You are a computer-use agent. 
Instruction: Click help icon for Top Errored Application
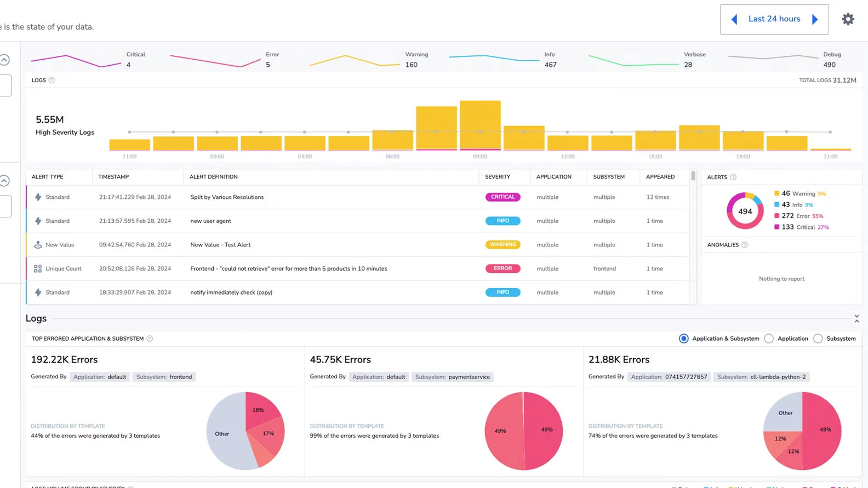[150, 338]
